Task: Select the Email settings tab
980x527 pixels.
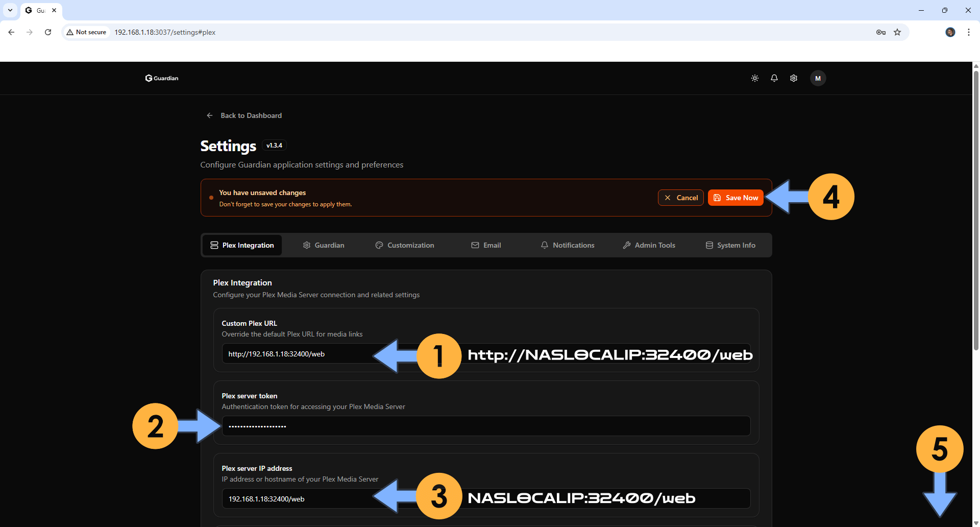Action: tap(486, 245)
